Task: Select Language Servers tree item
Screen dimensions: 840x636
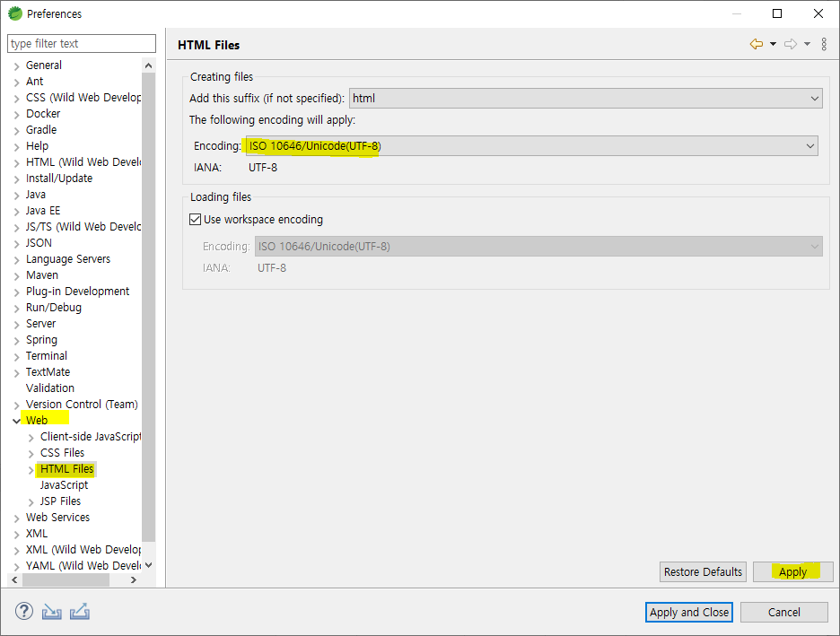Action: pyautogui.click(x=68, y=259)
